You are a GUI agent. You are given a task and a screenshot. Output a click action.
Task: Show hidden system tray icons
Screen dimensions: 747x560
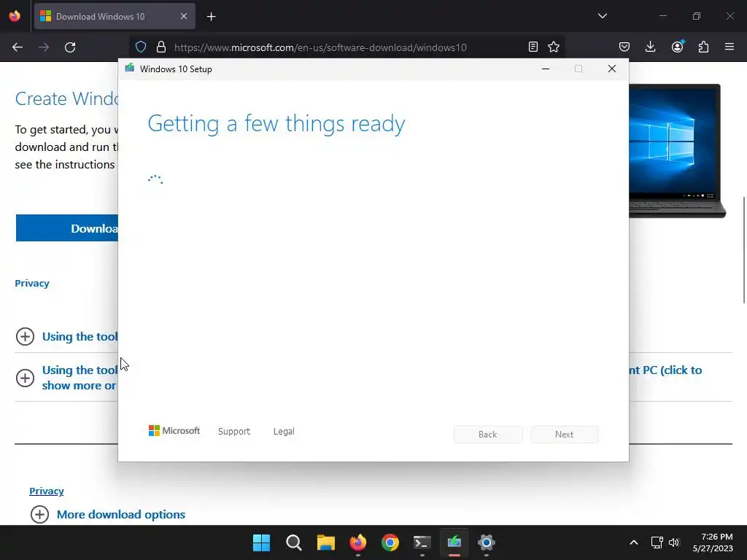coord(634,542)
